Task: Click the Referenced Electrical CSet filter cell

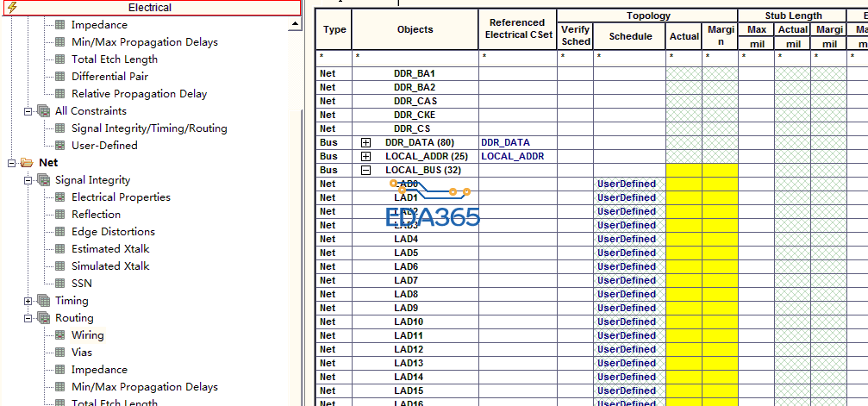Action: (517, 57)
